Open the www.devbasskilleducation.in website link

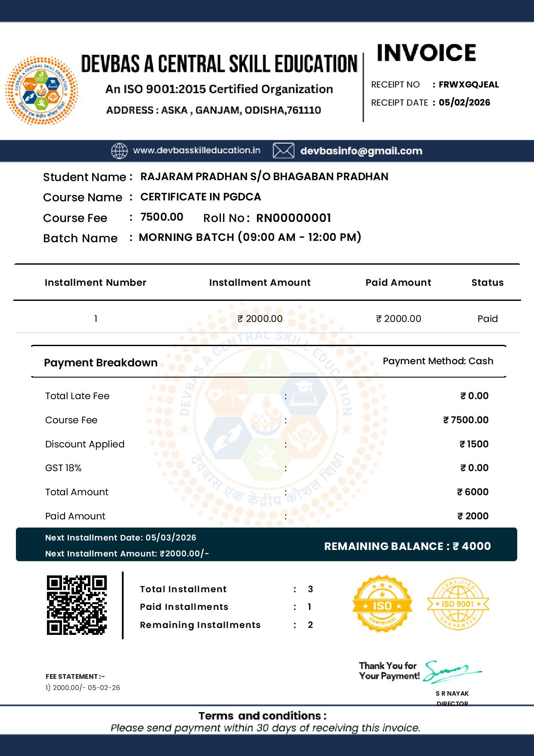pos(197,150)
